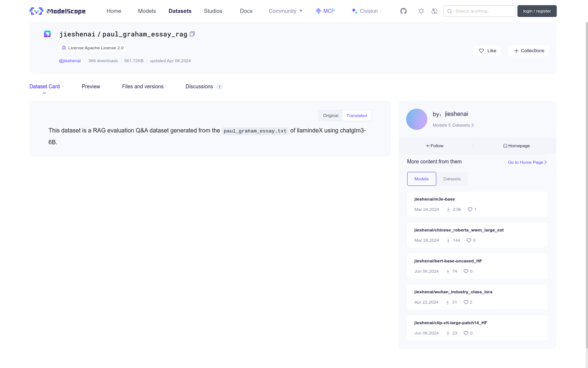Image resolution: width=588 pixels, height=368 pixels.
Task: Open the Datasets navigation item
Action: pos(180,11)
